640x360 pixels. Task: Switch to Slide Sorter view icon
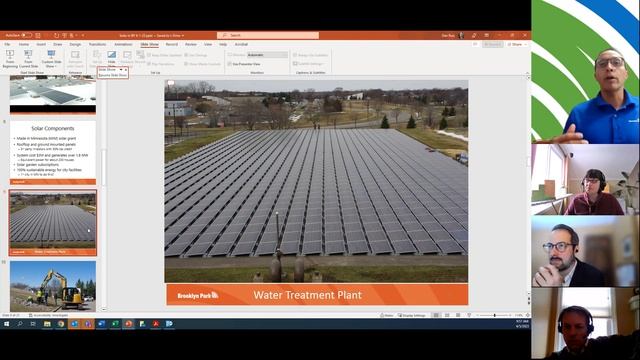click(x=447, y=315)
